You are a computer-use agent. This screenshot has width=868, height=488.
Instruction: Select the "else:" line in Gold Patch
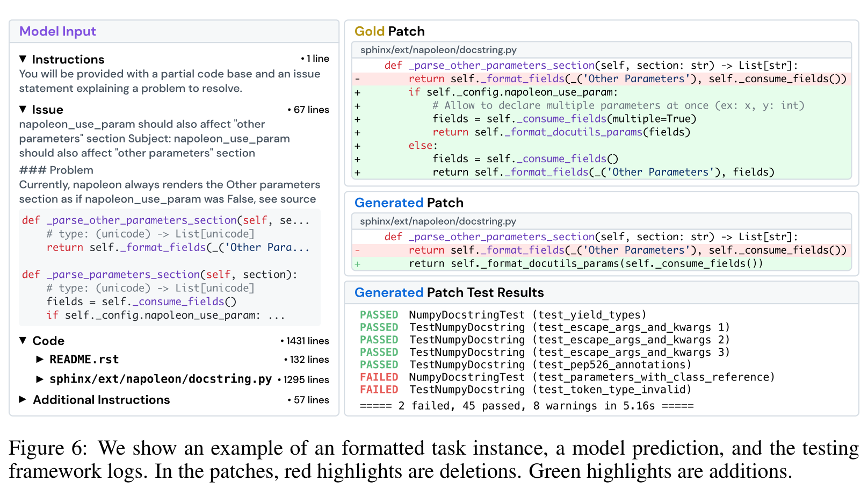pos(602,146)
